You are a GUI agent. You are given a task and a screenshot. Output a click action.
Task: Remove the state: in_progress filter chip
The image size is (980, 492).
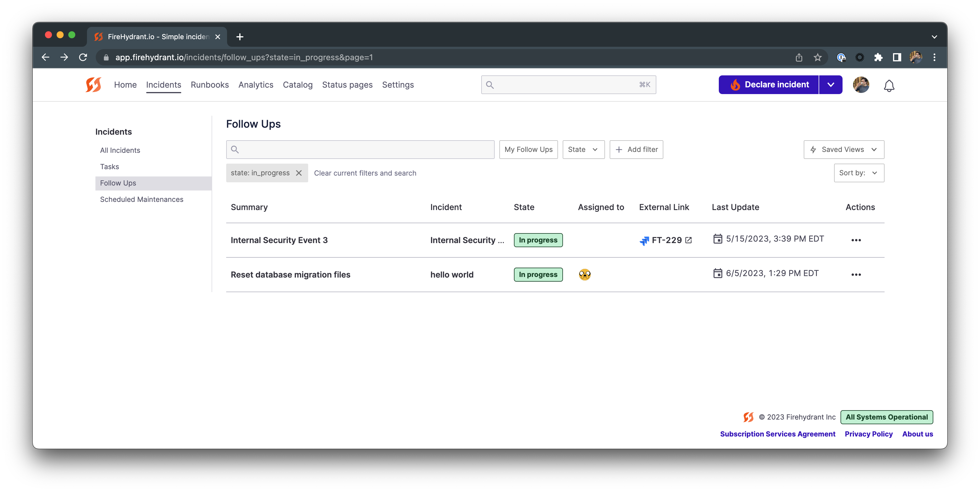coord(299,173)
